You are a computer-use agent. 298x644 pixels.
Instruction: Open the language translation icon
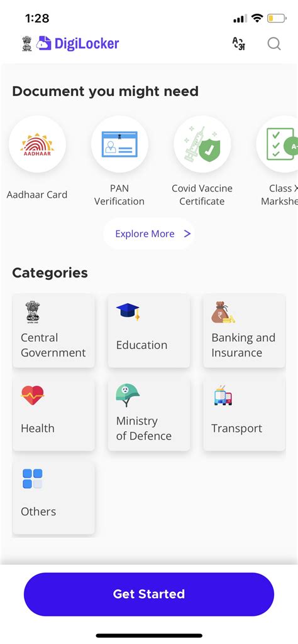coord(239,43)
